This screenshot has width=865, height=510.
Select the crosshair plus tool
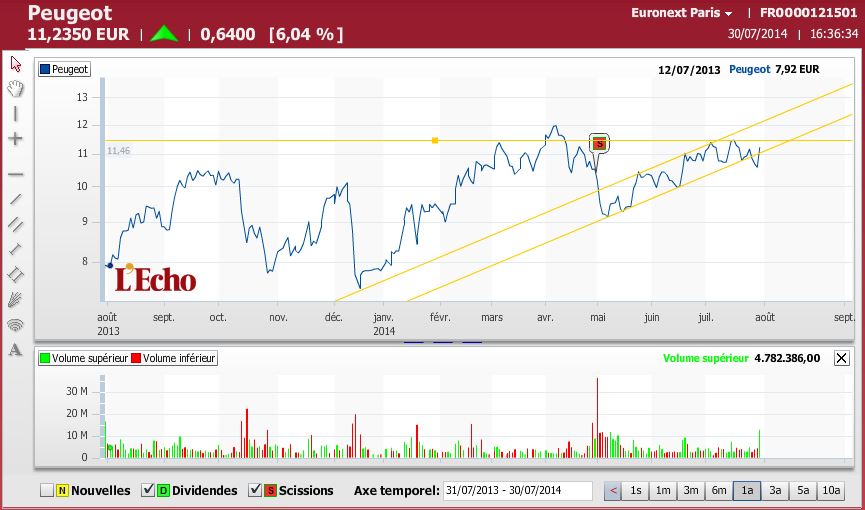(x=15, y=139)
